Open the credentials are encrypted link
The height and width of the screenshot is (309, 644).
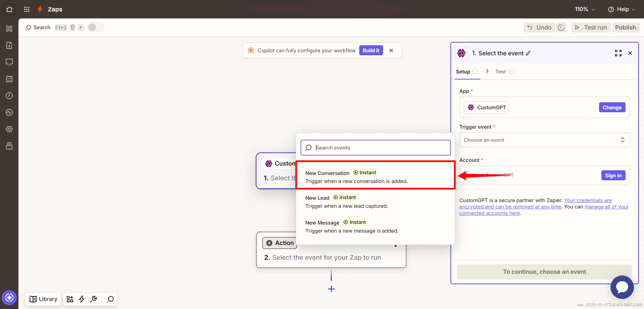pos(535,203)
